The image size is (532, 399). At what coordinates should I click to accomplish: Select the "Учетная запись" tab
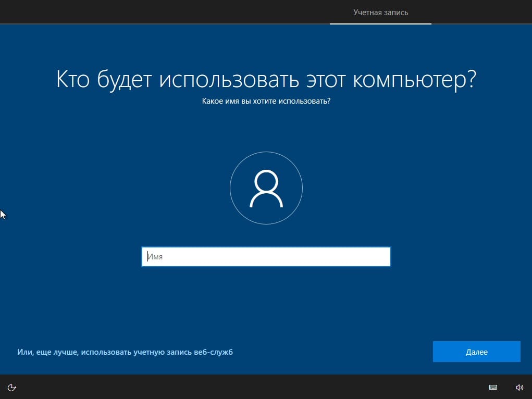pos(380,12)
